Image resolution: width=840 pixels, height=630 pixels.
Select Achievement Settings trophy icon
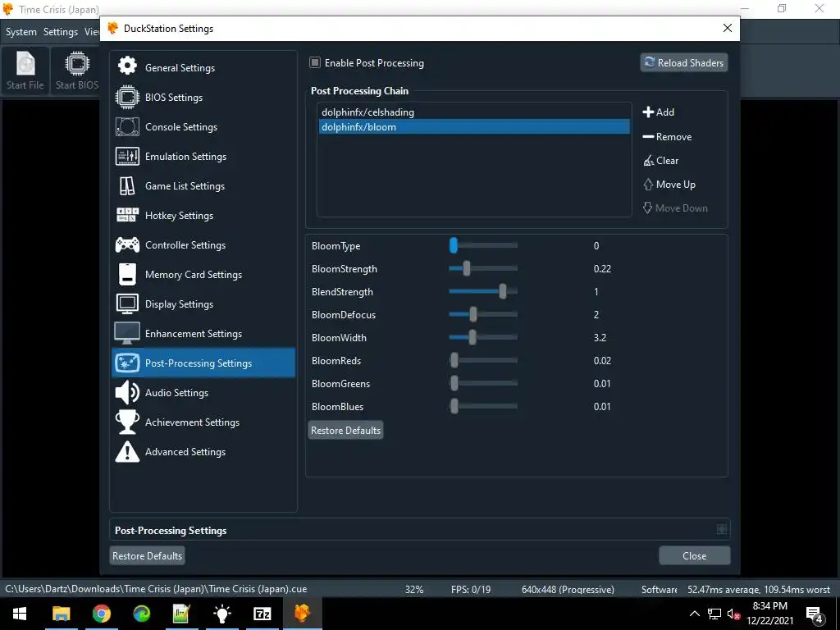127,422
